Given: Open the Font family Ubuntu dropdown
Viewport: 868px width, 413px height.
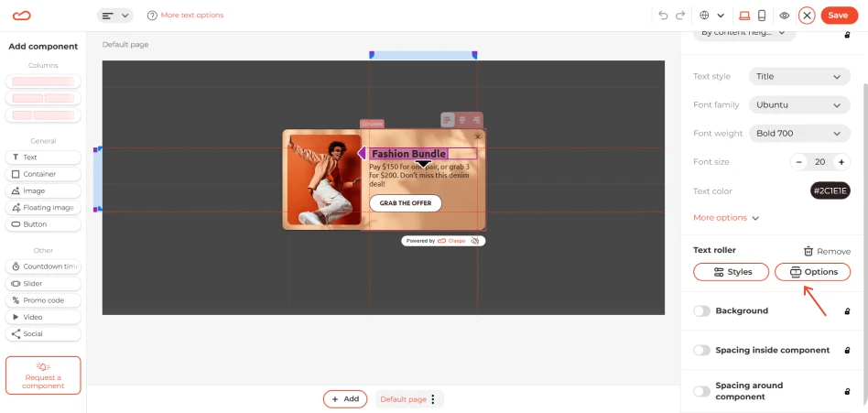Looking at the screenshot, I should click(x=799, y=104).
